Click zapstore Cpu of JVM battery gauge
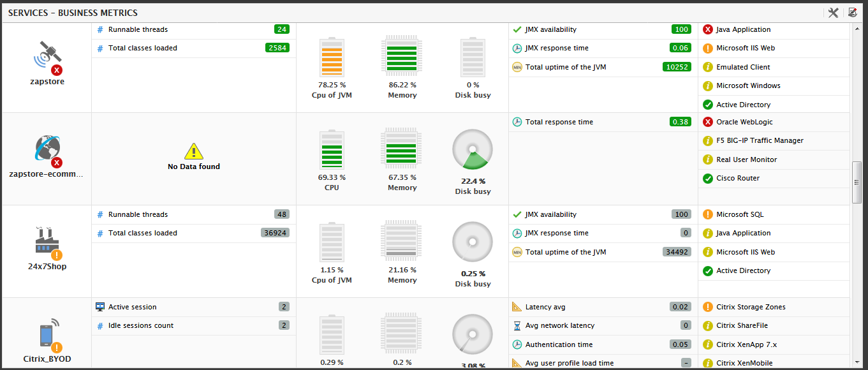This screenshot has height=370, width=868. pyautogui.click(x=332, y=56)
